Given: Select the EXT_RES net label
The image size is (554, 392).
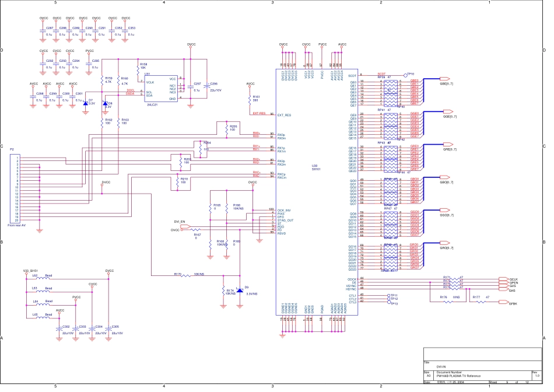Looking at the screenshot, I should pos(259,114).
